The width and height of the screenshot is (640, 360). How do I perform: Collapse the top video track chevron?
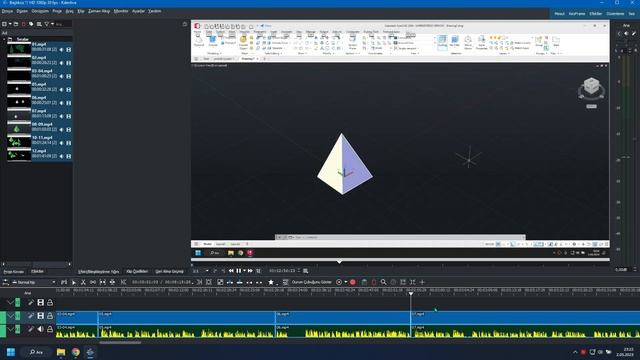(10, 302)
